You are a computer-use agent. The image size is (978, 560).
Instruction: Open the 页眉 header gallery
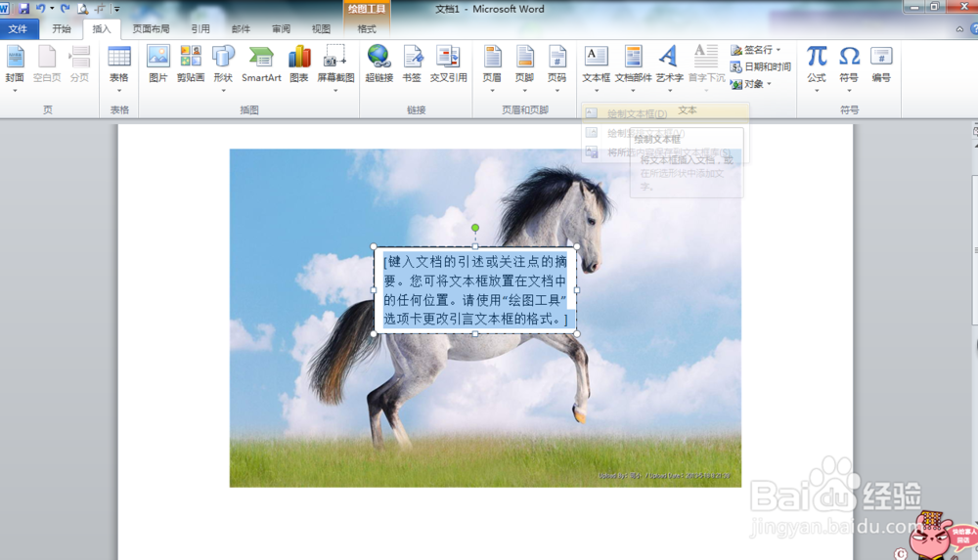coord(492,68)
